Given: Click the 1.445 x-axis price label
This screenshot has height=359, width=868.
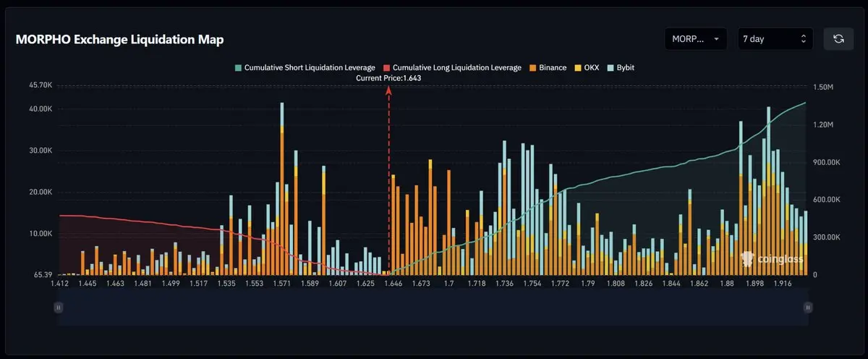Looking at the screenshot, I should click(x=88, y=284).
